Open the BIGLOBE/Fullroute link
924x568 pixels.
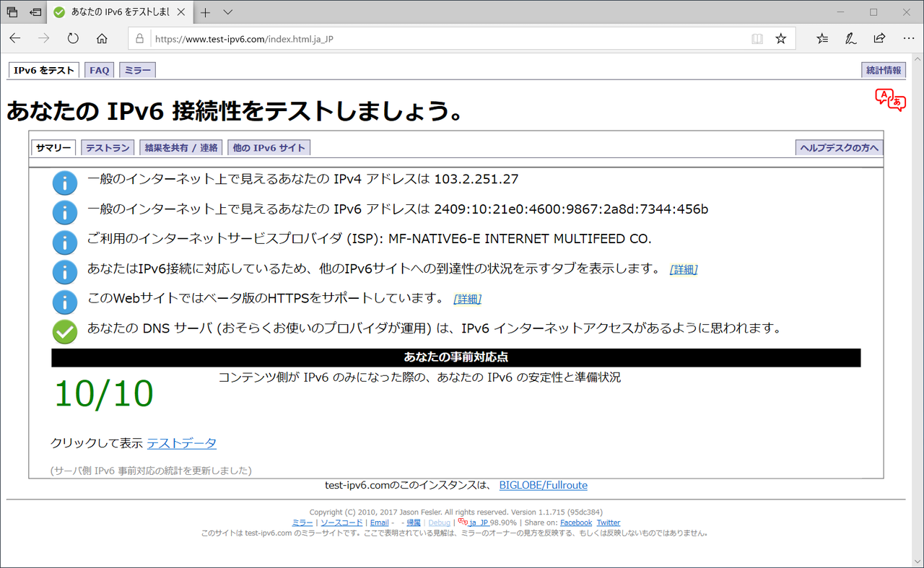[544, 485]
